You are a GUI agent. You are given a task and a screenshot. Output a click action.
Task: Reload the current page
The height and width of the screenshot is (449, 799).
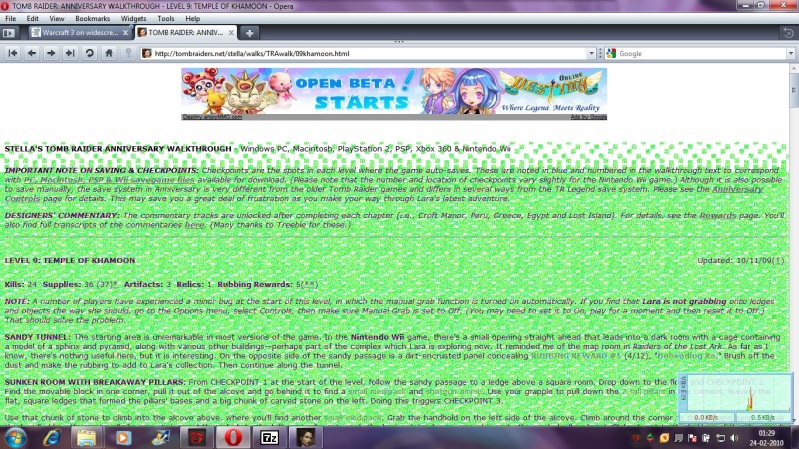[x=89, y=53]
